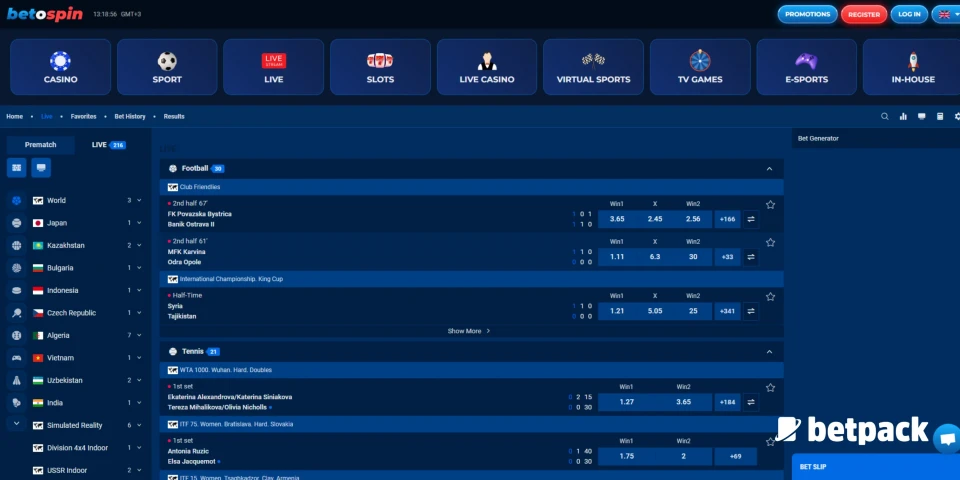
Task: Favorite the Alexandrova/Siniakova tennis match
Action: click(x=770, y=388)
